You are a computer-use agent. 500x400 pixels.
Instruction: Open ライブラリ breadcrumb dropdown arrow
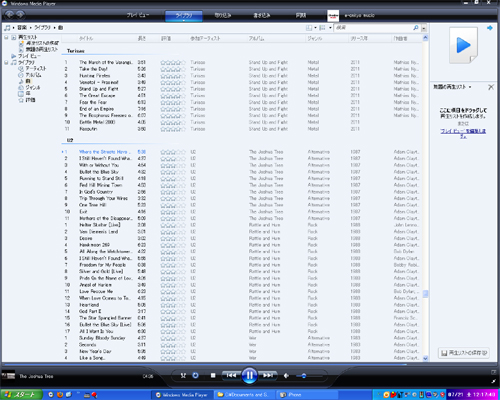pos(54,28)
